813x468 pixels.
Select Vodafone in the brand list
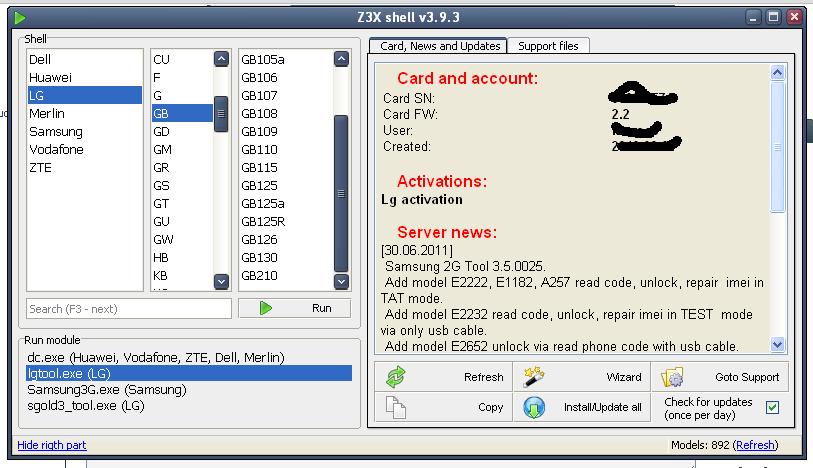point(85,150)
